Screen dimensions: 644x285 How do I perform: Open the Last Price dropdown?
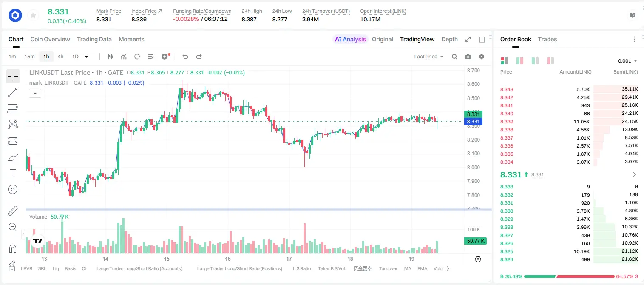428,57
